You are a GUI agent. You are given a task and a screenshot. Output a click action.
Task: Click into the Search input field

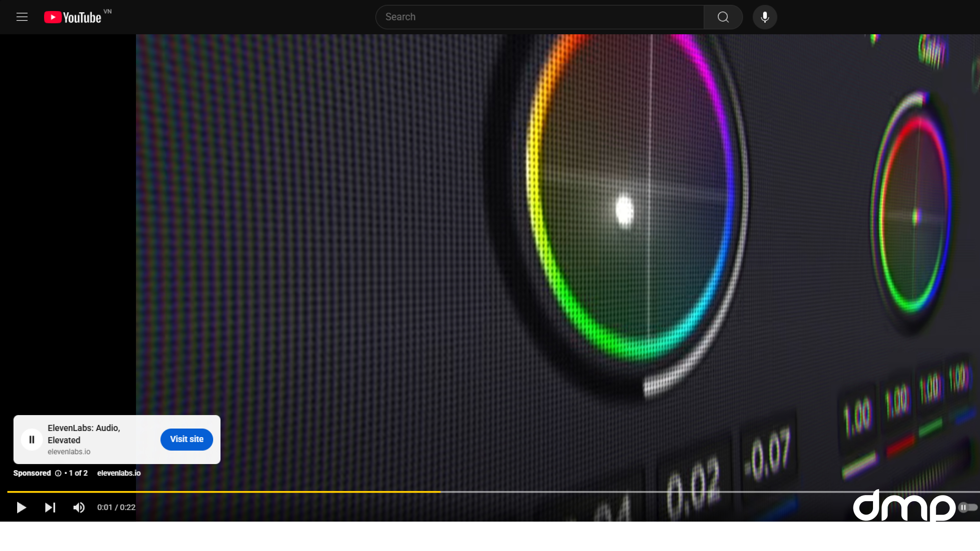pos(539,17)
